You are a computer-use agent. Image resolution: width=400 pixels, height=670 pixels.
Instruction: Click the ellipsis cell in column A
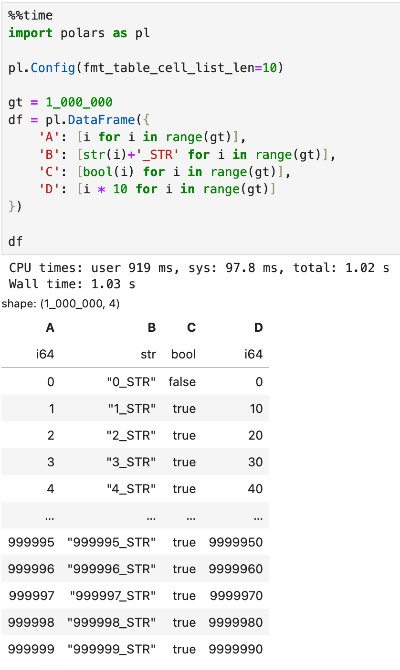coord(50,517)
